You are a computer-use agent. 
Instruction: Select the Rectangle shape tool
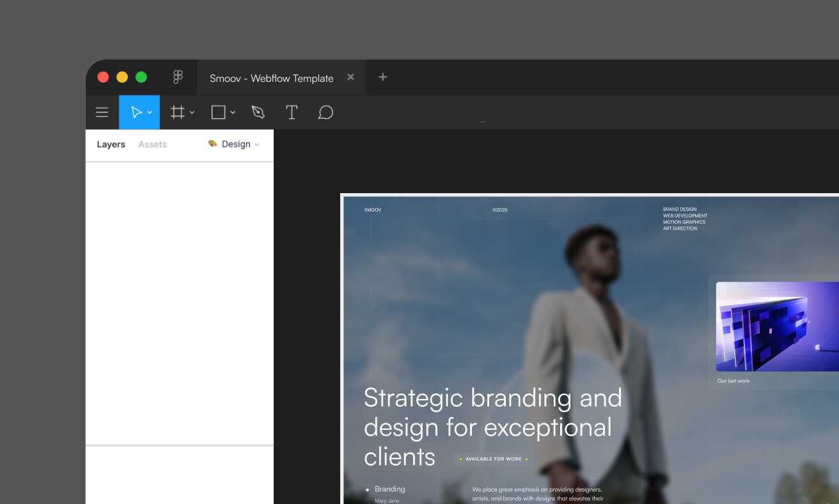click(x=218, y=113)
